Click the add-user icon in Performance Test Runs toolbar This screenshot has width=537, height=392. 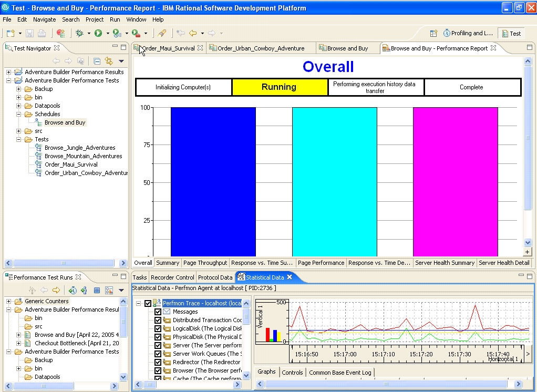[84, 290]
